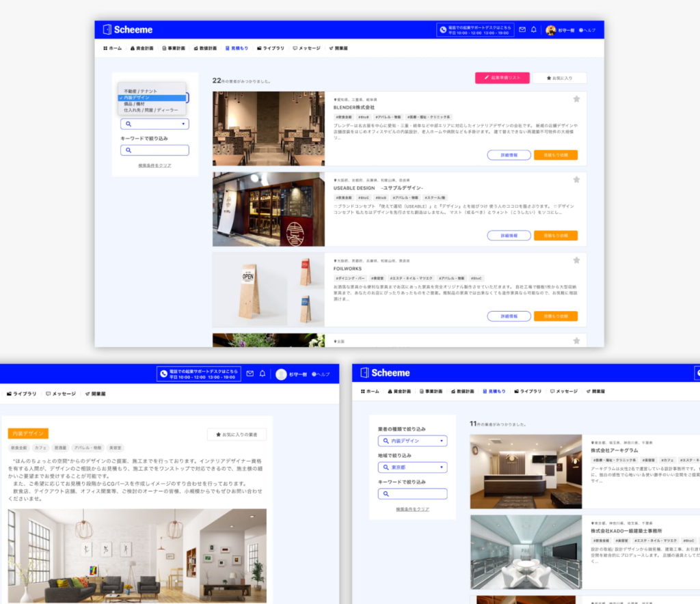700x604 pixels.
Task: Click orange quote request button for USEABLE DESIGN
Action: [556, 236]
